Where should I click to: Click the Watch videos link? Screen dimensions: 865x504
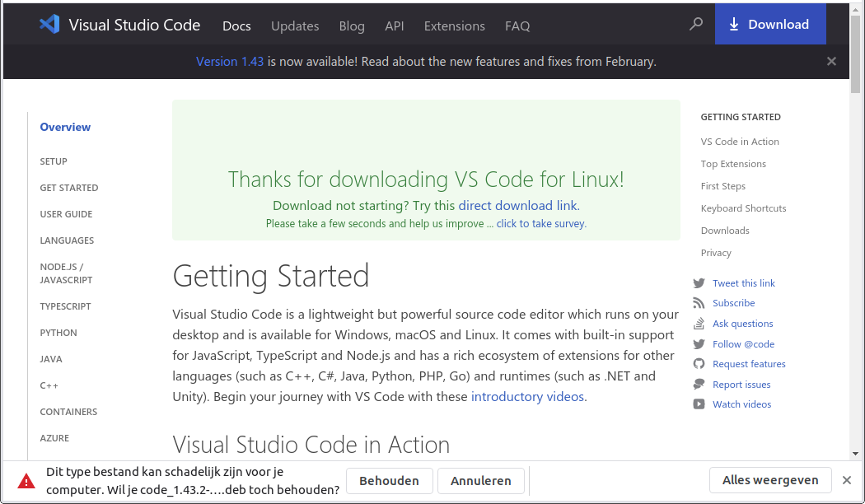click(x=742, y=404)
